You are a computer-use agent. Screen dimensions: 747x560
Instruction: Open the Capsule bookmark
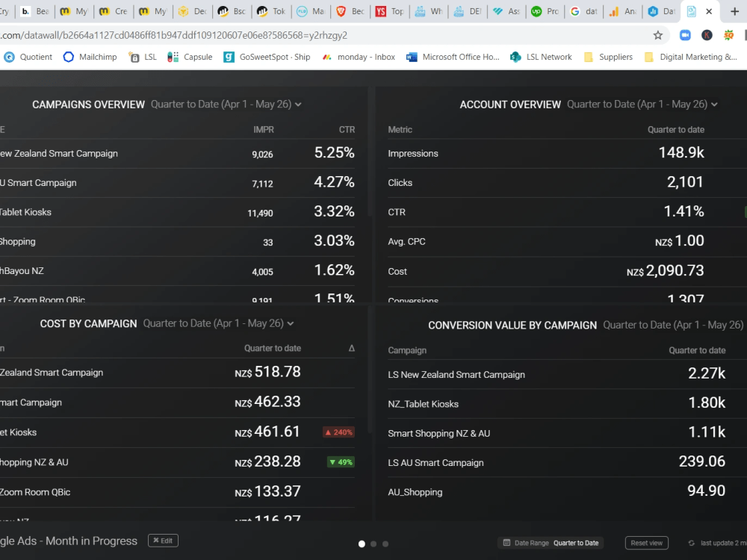click(x=190, y=57)
